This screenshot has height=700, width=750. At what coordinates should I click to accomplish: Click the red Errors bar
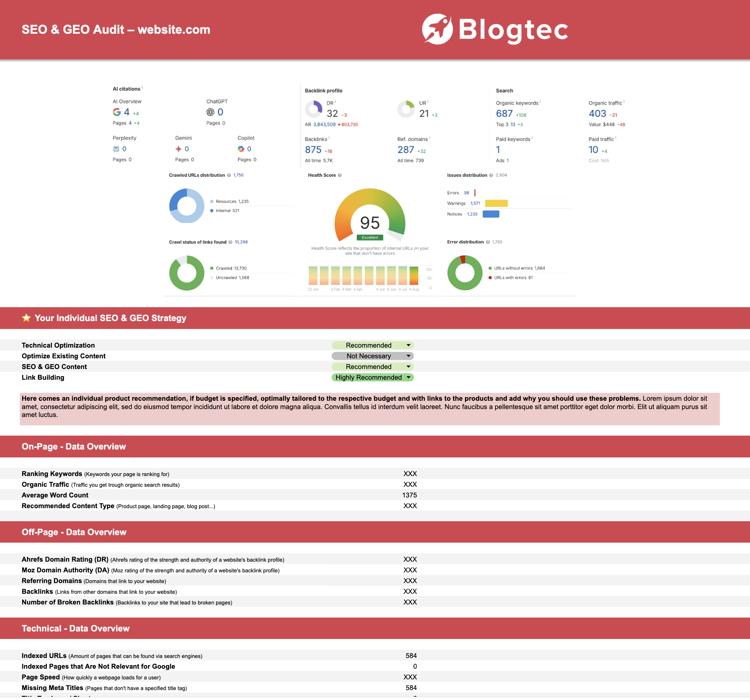point(475,193)
